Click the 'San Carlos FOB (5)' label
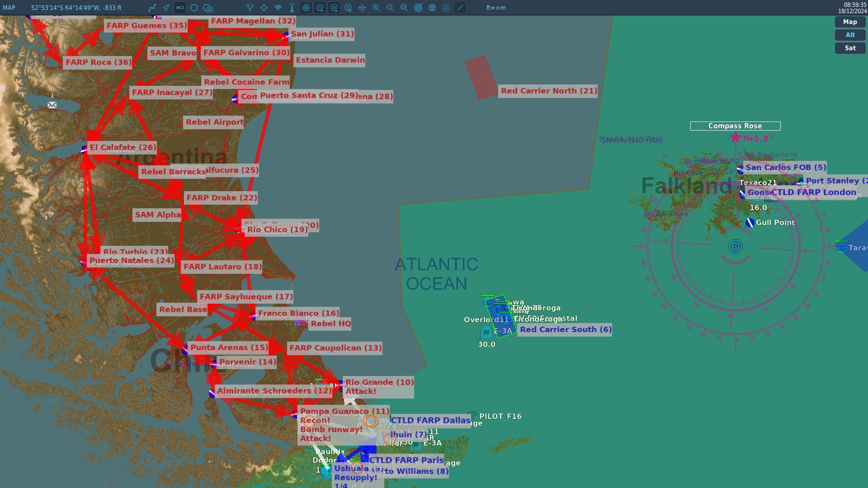This screenshot has height=488, width=868. 785,168
